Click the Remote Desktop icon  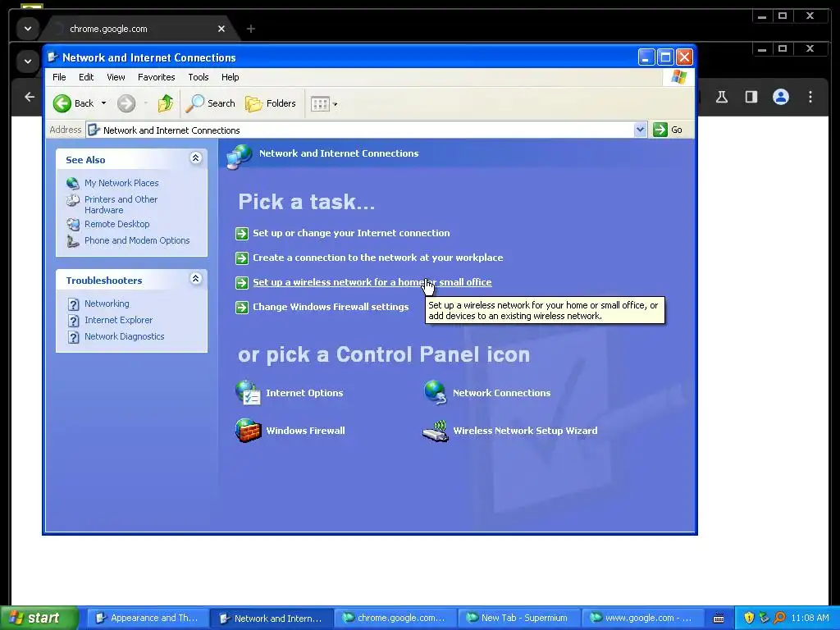pos(73,225)
